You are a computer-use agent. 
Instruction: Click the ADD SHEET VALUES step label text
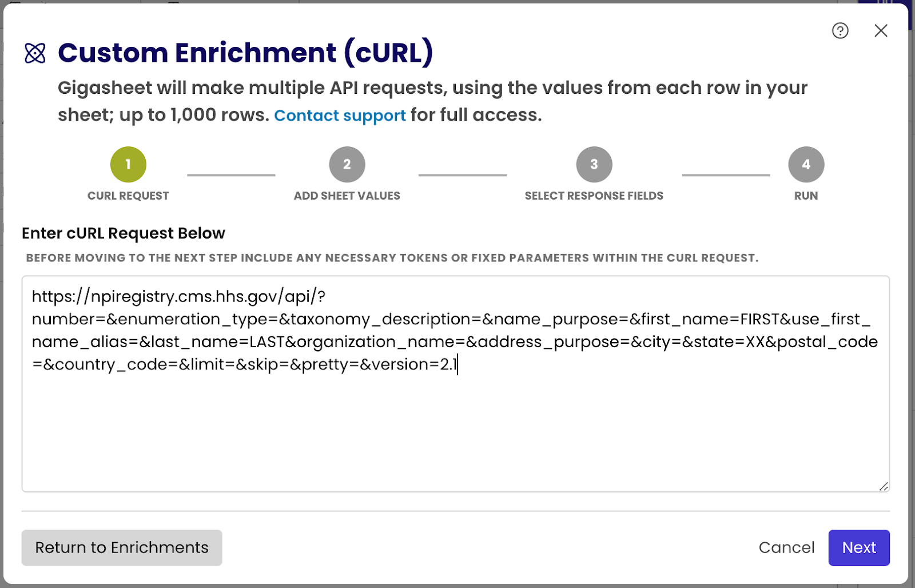[x=347, y=195]
